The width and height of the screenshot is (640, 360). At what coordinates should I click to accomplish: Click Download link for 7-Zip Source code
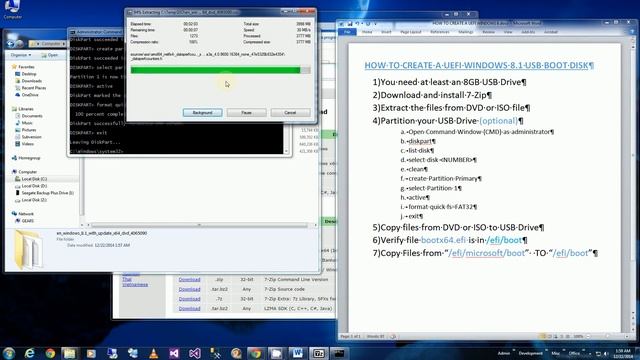189,289
